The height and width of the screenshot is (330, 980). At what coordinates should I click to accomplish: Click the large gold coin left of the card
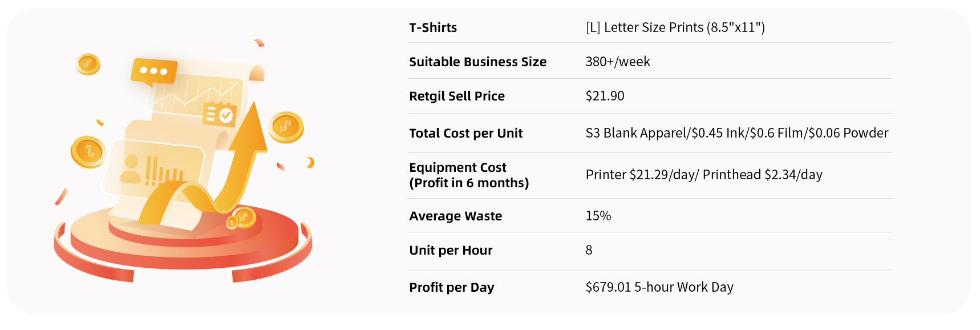(x=88, y=152)
